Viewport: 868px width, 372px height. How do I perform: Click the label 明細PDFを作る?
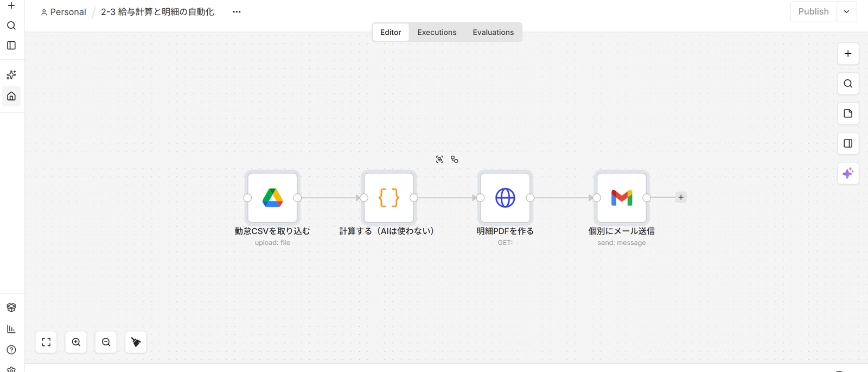(x=505, y=231)
